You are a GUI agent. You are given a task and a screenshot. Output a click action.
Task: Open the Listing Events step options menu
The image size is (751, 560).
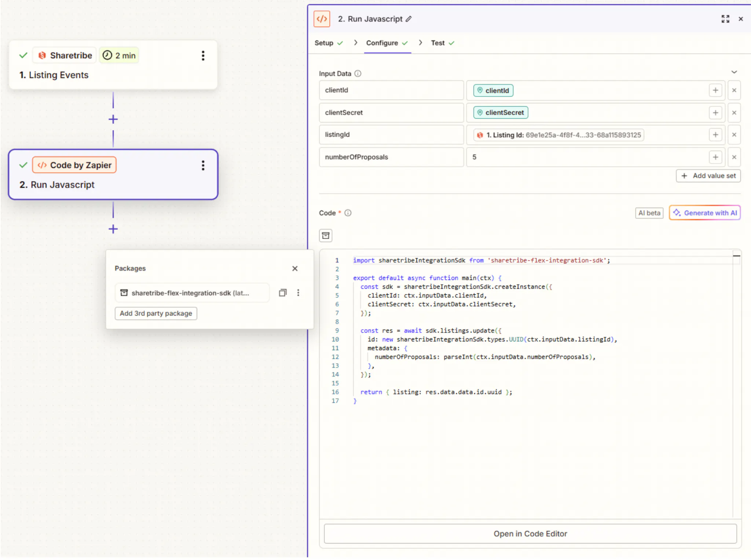[x=203, y=56]
